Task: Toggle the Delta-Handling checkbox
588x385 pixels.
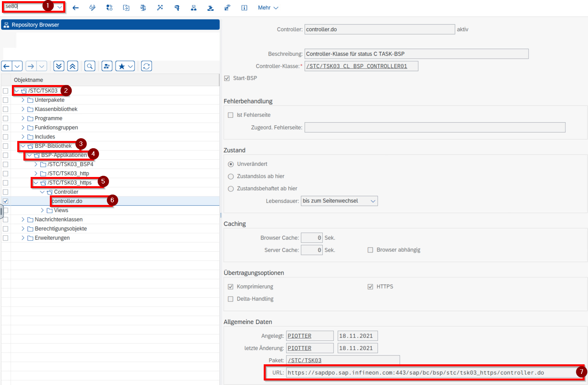Action: point(230,299)
